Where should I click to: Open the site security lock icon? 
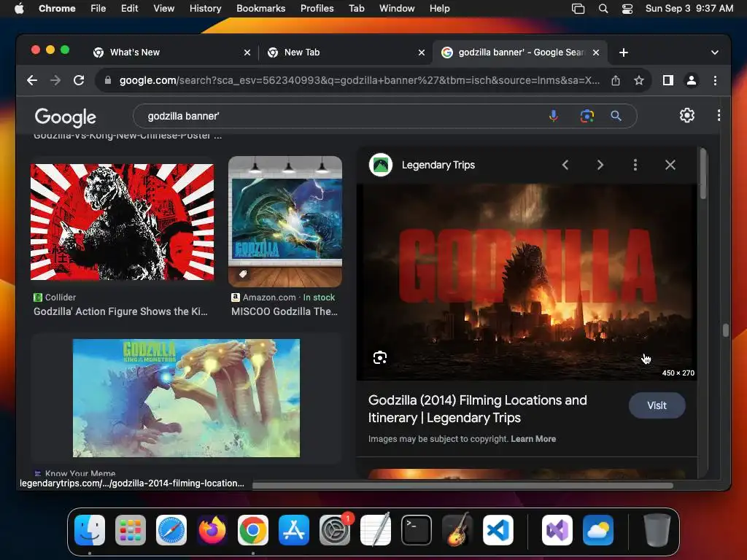108,80
